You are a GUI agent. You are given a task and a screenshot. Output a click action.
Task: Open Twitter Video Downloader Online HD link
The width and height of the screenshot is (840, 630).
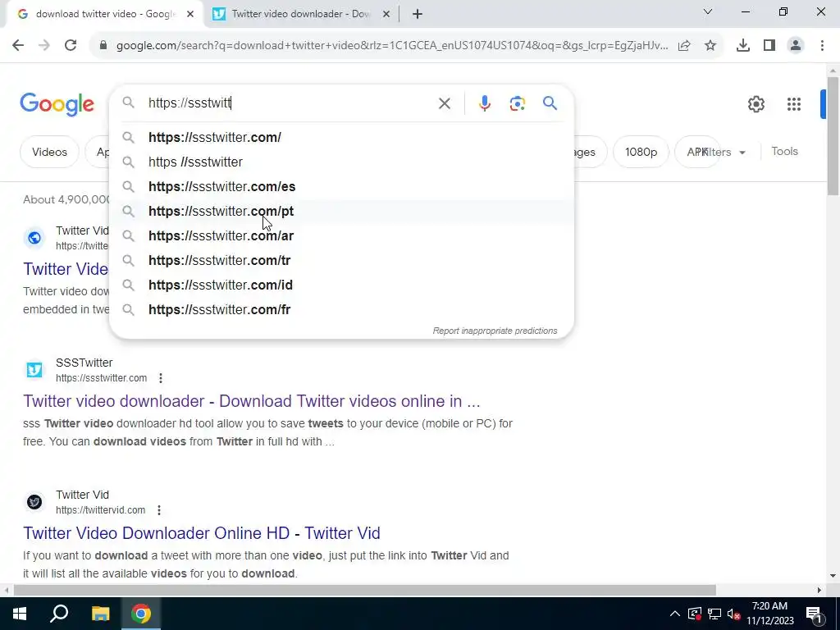pyautogui.click(x=202, y=533)
